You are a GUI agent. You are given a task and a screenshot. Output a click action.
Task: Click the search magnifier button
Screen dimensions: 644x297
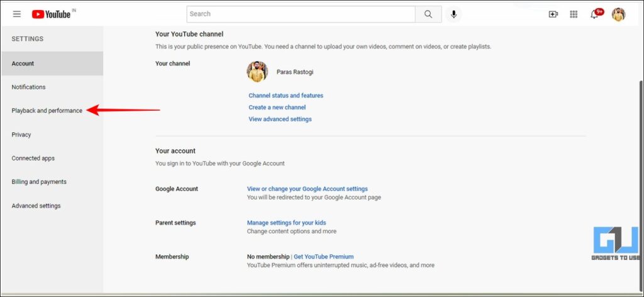(x=428, y=14)
